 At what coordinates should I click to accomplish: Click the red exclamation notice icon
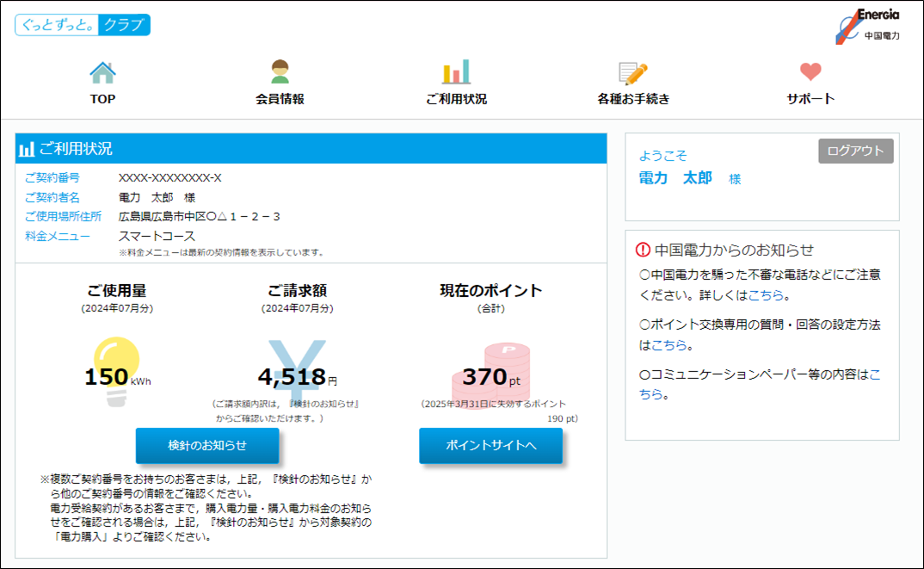[643, 250]
